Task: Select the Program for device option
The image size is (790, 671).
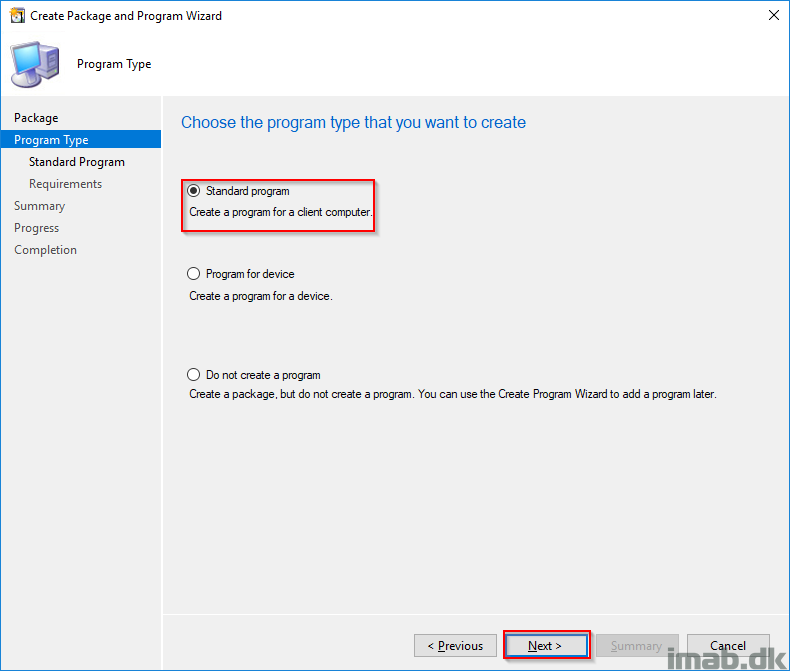Action: click(193, 274)
